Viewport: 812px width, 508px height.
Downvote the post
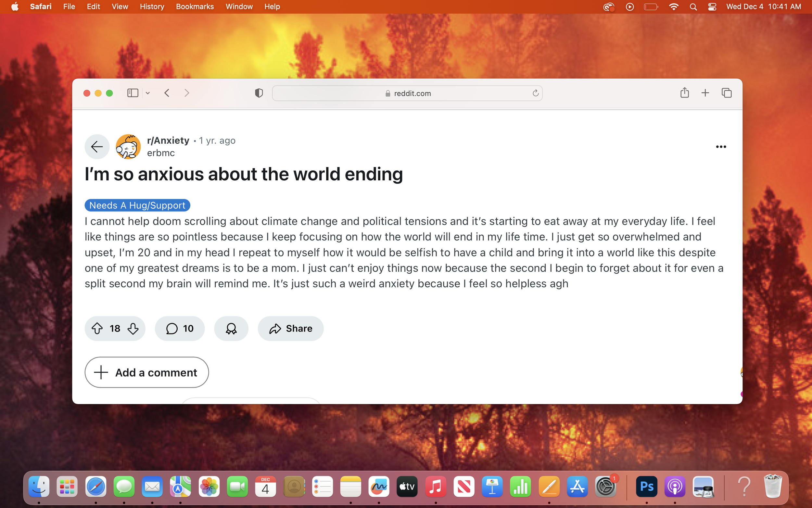click(133, 328)
